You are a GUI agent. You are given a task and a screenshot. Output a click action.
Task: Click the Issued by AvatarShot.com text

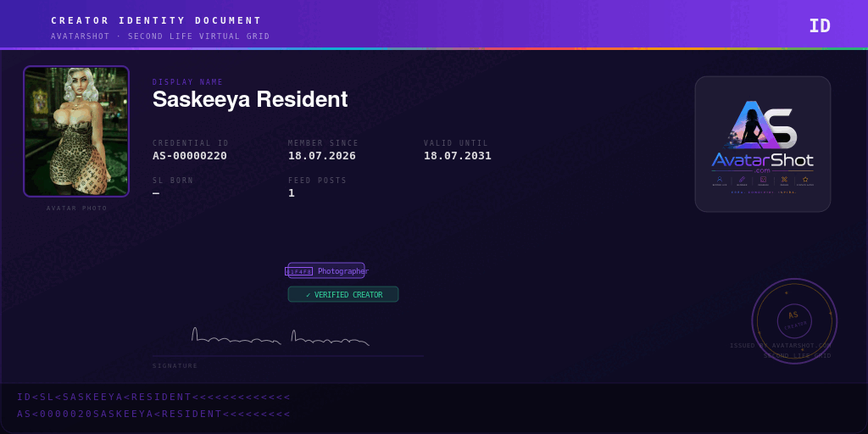(x=781, y=346)
